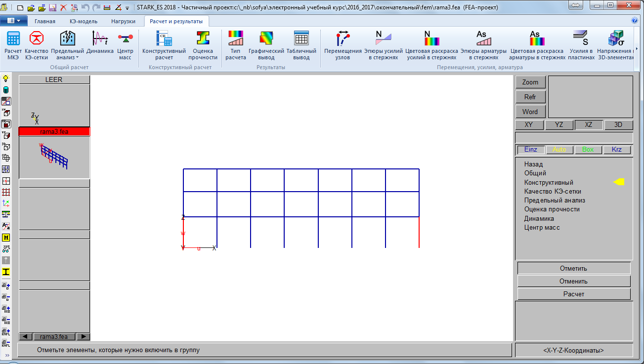Click the red X delete icon
This screenshot has height=364, width=644.
63,8
